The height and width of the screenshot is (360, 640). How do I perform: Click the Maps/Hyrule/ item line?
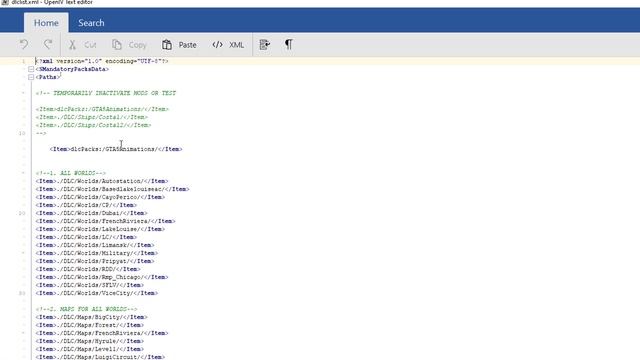[90, 341]
